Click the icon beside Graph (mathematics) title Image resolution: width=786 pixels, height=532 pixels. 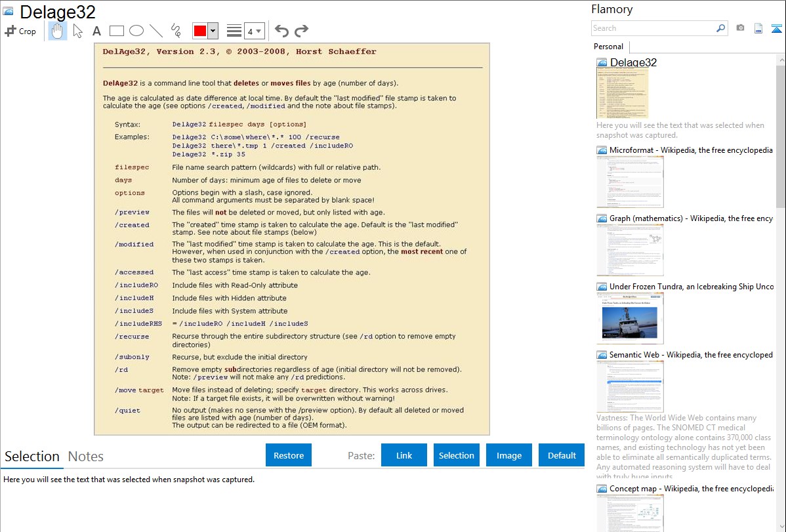tap(602, 218)
